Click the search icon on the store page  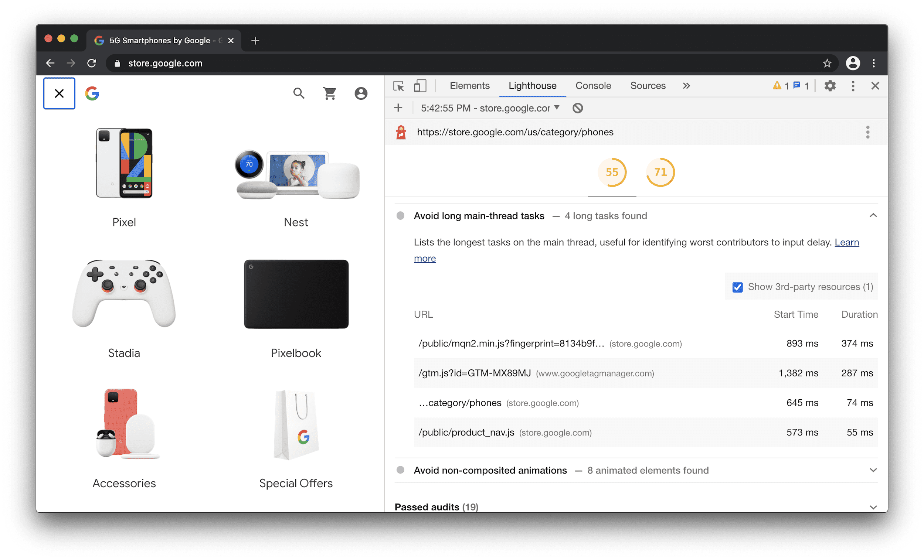click(298, 93)
